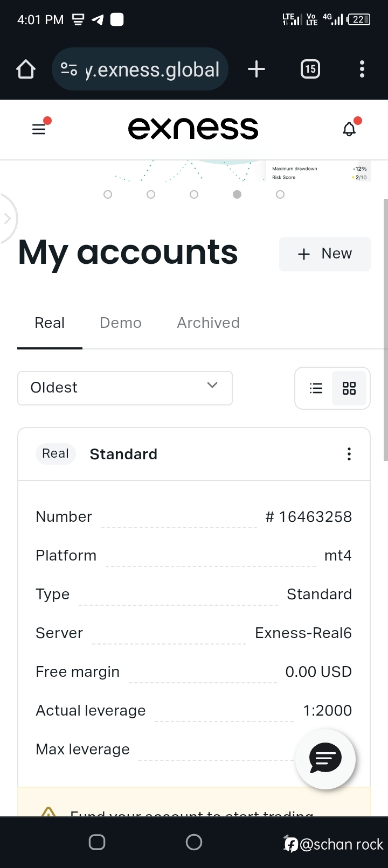Click the Real badge on account card
This screenshot has width=388, height=868.
pos(56,453)
